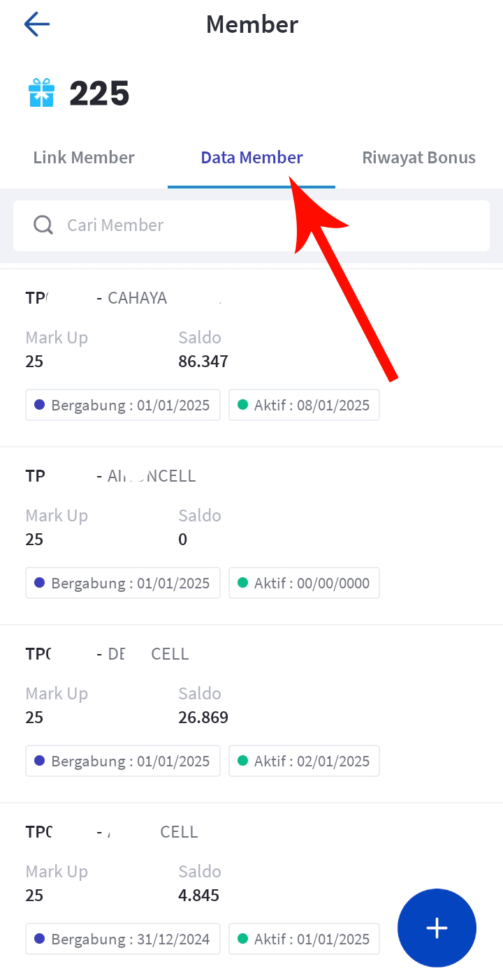The image size is (503, 980).
Task: Tap the gift bonus icon
Action: 41,93
